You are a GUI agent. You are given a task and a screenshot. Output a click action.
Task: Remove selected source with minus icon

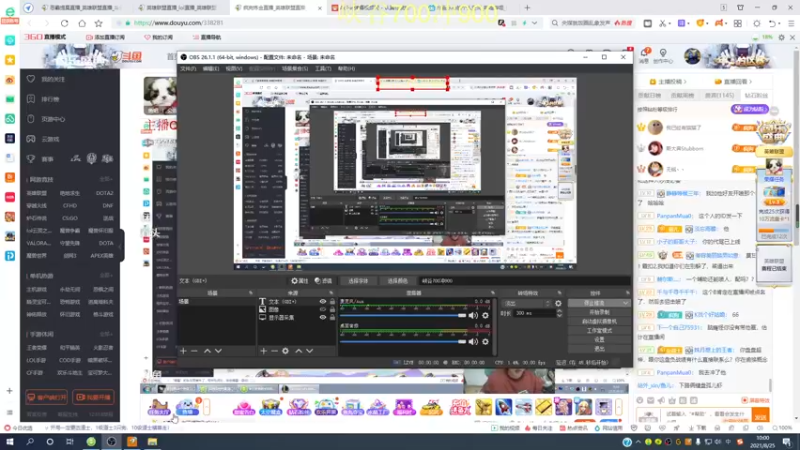click(x=274, y=351)
